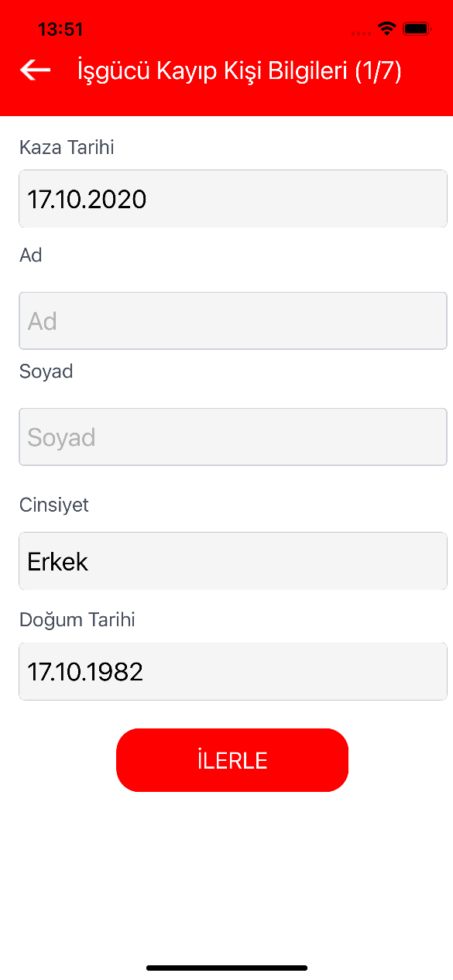Tap the red İLERLE button
The image size is (453, 980).
coord(232,760)
